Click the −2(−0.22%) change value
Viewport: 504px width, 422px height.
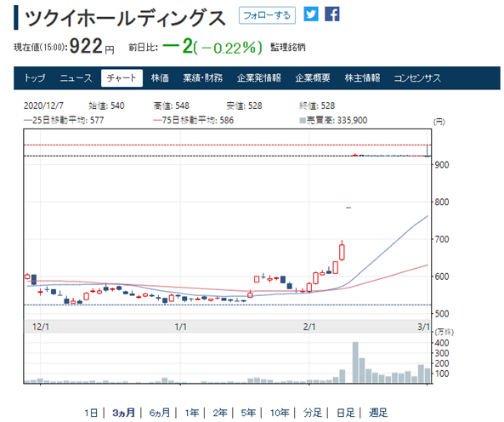212,47
